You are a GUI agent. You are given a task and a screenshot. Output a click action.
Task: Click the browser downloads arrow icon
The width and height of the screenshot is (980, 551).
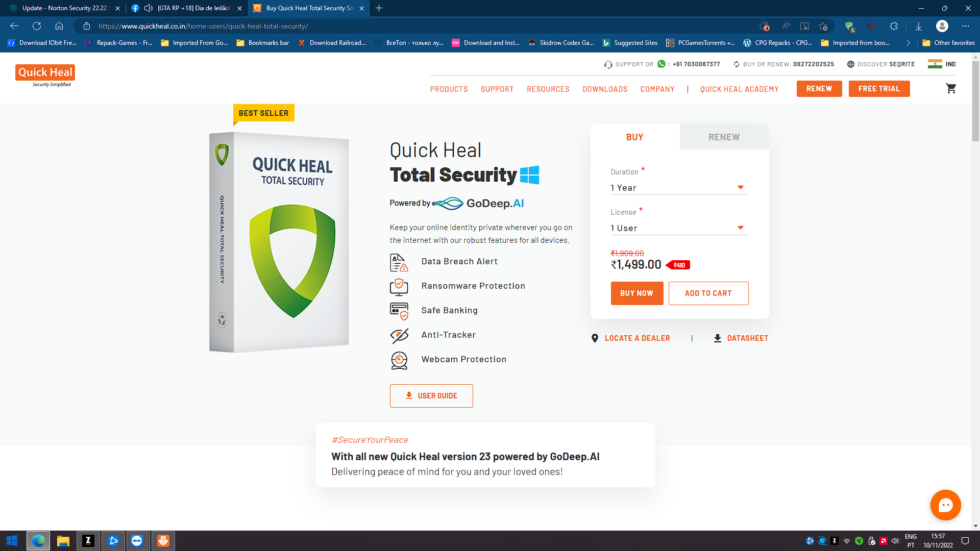click(918, 26)
